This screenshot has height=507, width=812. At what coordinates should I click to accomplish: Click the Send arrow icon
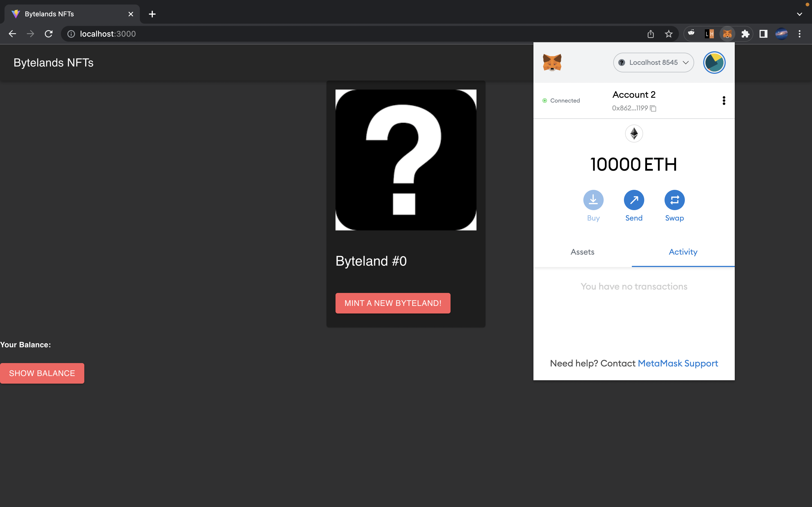pyautogui.click(x=634, y=200)
